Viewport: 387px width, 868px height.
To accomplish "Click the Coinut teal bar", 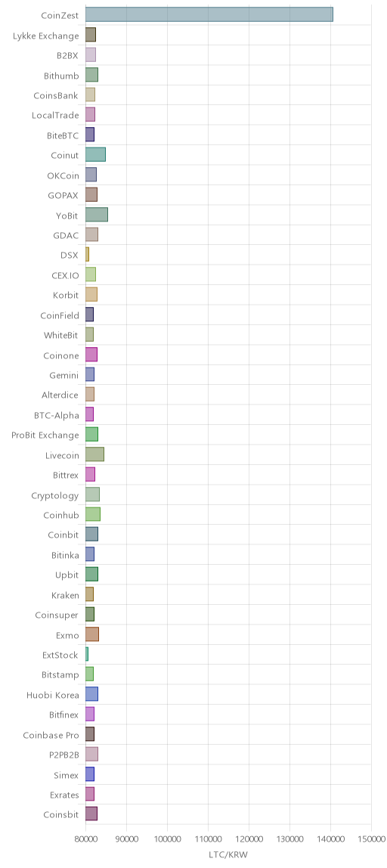I will [x=96, y=154].
